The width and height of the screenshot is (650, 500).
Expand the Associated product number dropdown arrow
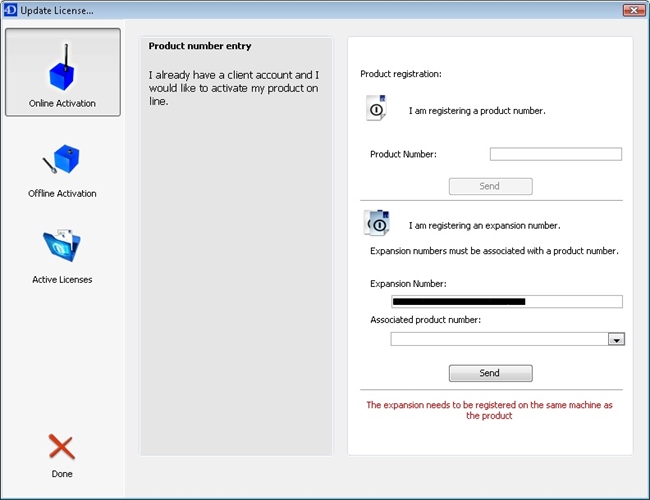pos(616,339)
